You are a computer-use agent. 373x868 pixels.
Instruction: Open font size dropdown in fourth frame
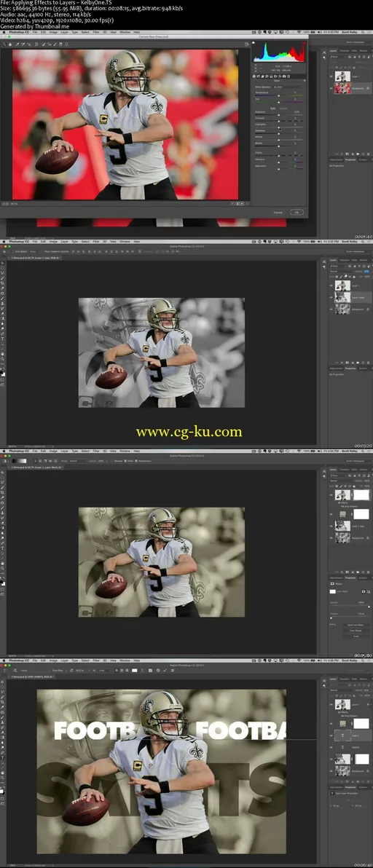click(x=82, y=670)
